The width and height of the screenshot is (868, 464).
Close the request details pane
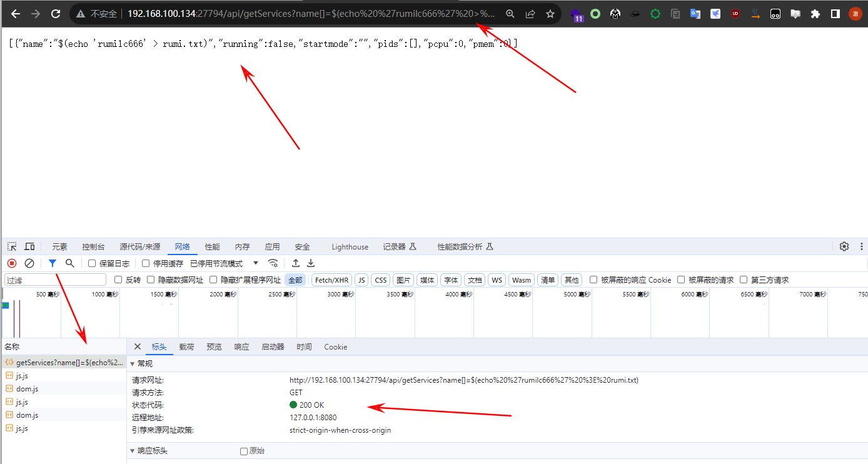point(138,346)
